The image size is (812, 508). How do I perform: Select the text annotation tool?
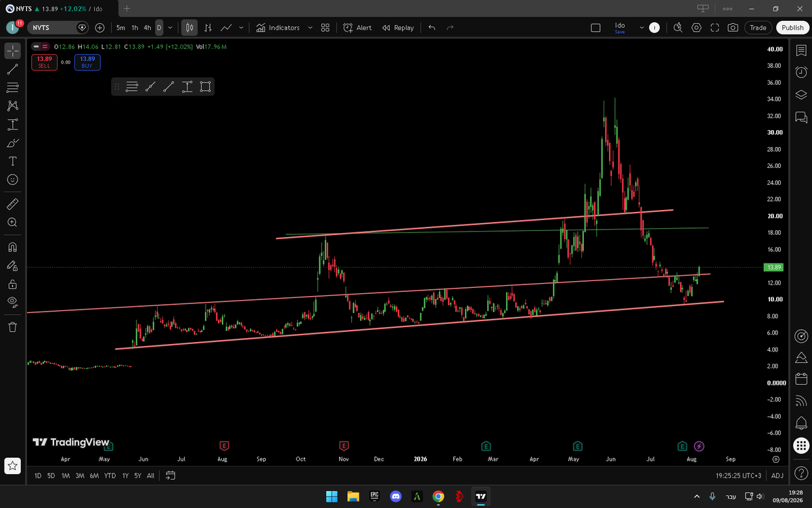pyautogui.click(x=12, y=161)
